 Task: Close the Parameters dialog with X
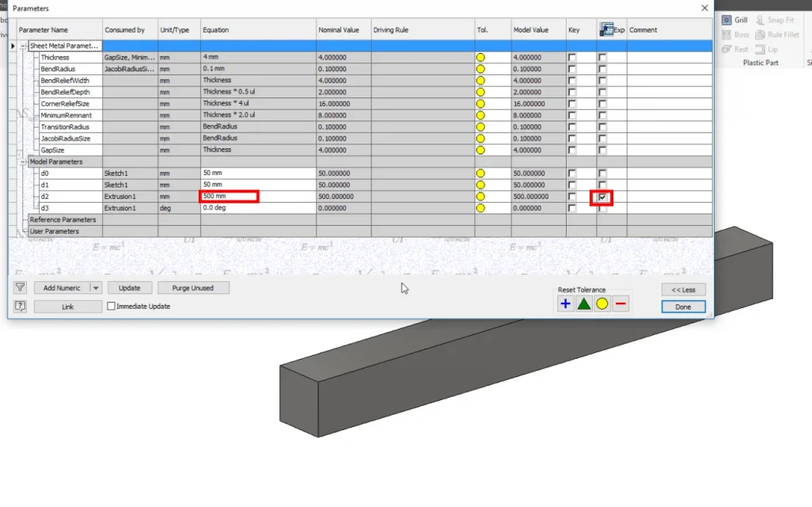coord(704,8)
